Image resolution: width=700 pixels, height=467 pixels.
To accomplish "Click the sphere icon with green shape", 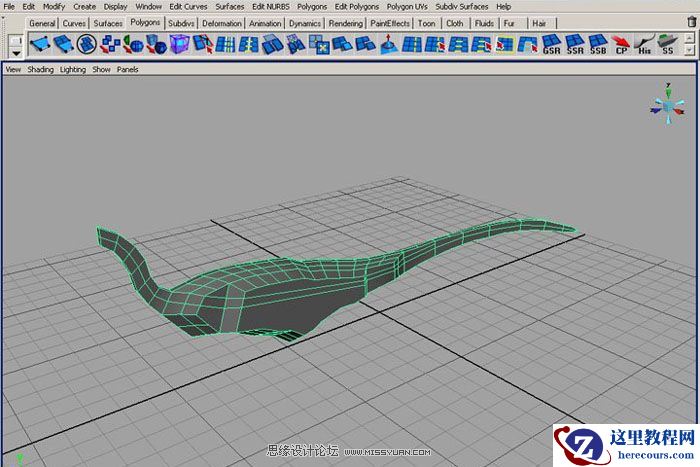I will [x=133, y=44].
